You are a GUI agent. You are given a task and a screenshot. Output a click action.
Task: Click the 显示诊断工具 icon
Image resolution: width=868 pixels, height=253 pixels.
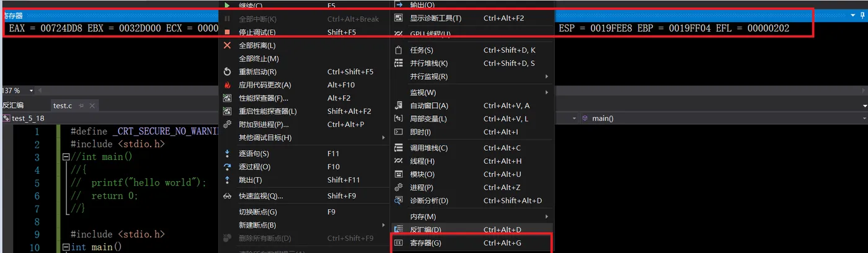tap(399, 18)
